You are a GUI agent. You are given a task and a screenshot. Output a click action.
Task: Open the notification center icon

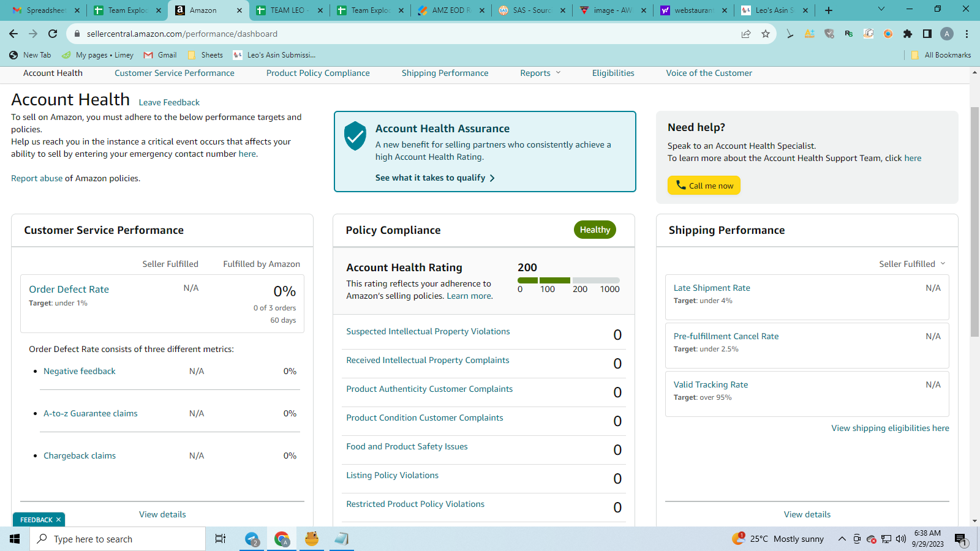point(960,539)
